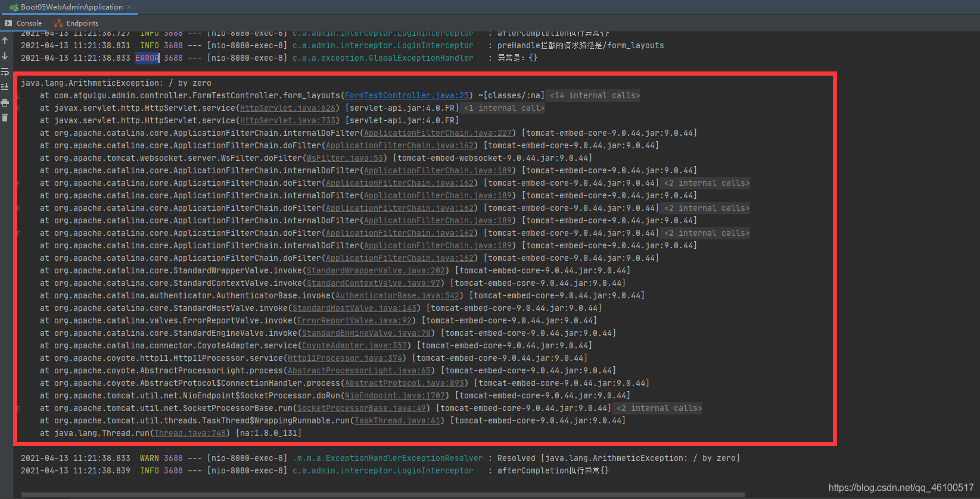This screenshot has height=499, width=980.
Task: Expand the <2 internal calls> fold after SocketProcessorBase
Action: (x=659, y=408)
